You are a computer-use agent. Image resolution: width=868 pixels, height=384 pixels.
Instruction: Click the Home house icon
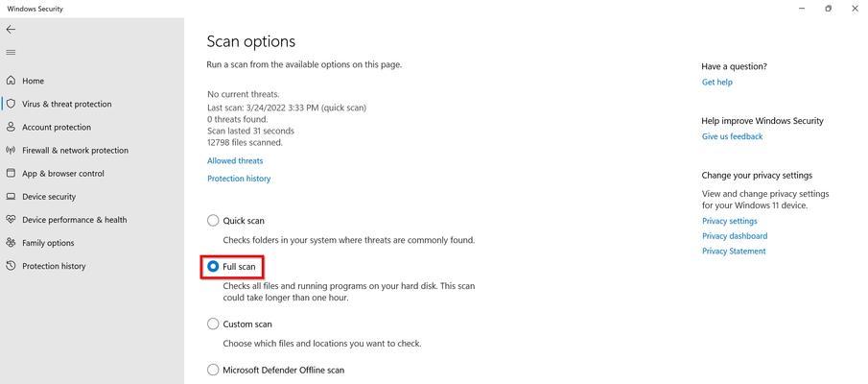11,81
